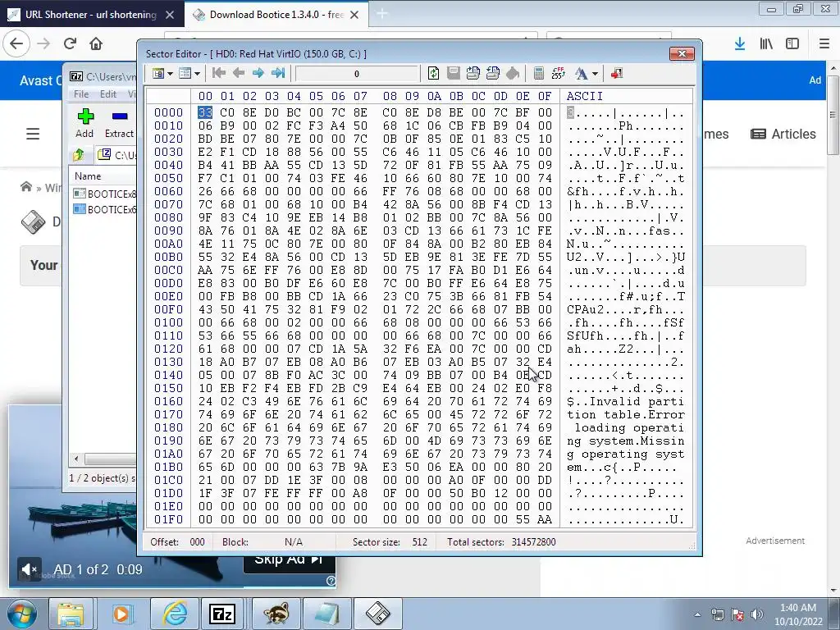Open a new browser tab
The image size is (840, 630).
(382, 14)
